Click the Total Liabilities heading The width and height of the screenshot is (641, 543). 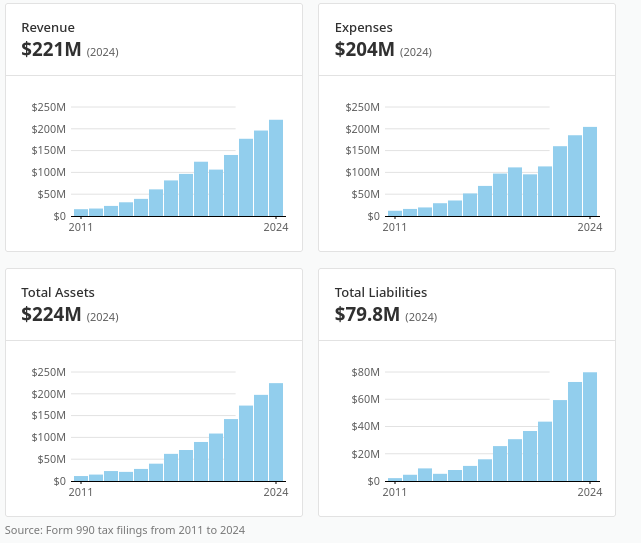(381, 292)
